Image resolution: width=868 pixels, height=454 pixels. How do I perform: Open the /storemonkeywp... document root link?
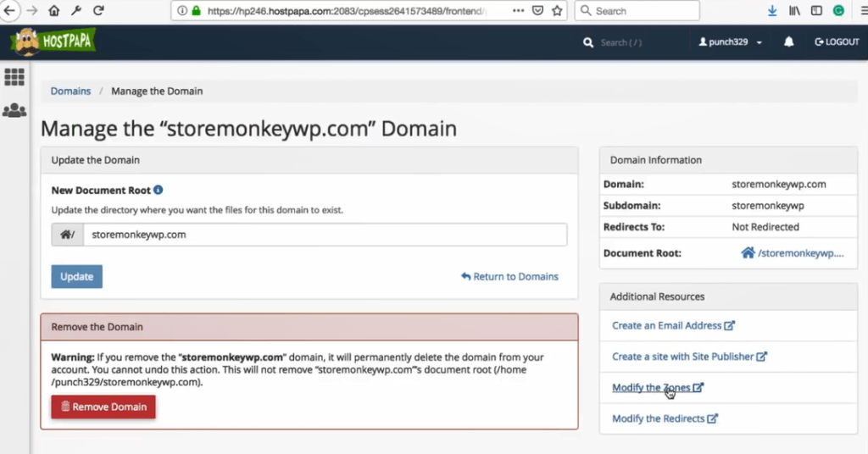click(x=800, y=253)
